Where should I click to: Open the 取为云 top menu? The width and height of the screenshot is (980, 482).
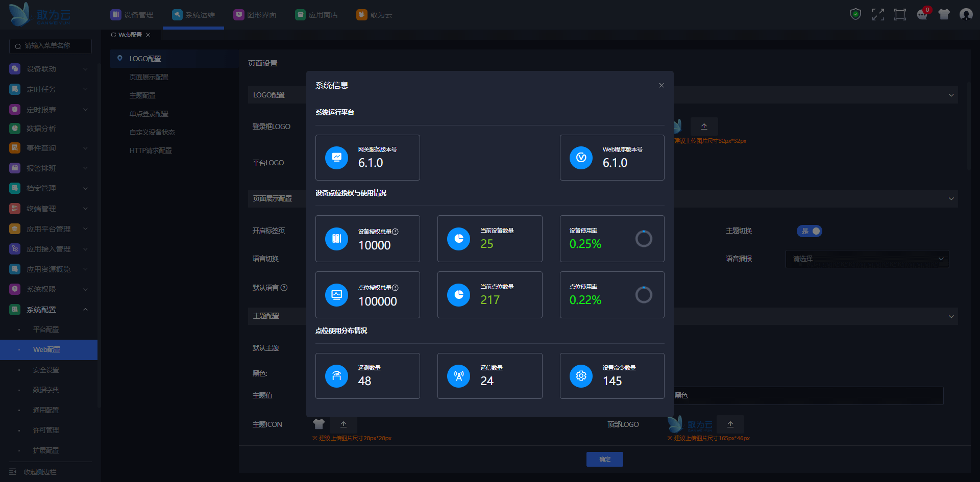[x=375, y=15]
